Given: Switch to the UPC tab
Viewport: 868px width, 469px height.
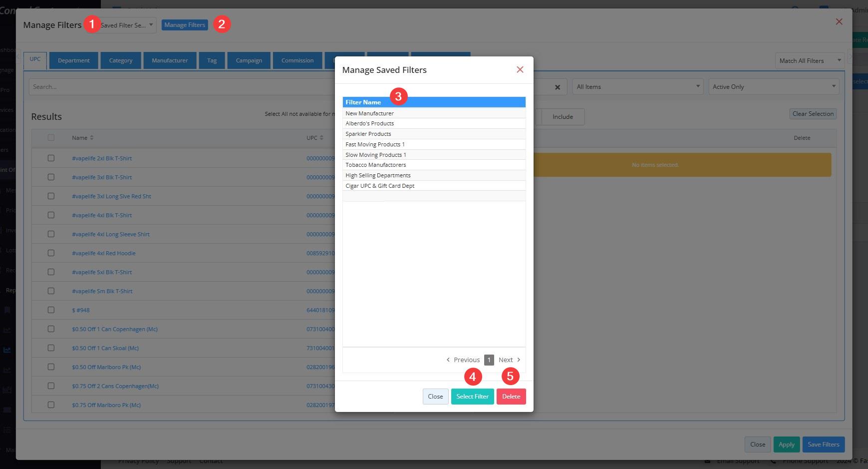Looking at the screenshot, I should point(35,59).
